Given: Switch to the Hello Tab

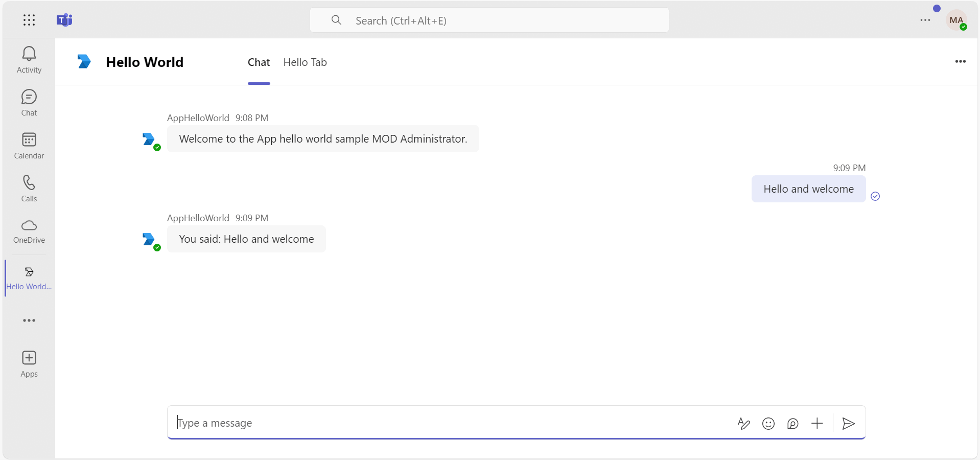Looking at the screenshot, I should click(x=305, y=62).
